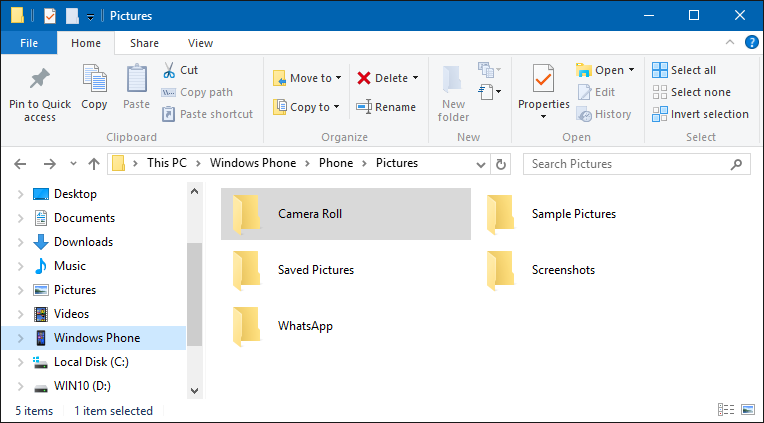Click Windows Phone in the address path
764x423 pixels.
point(253,163)
